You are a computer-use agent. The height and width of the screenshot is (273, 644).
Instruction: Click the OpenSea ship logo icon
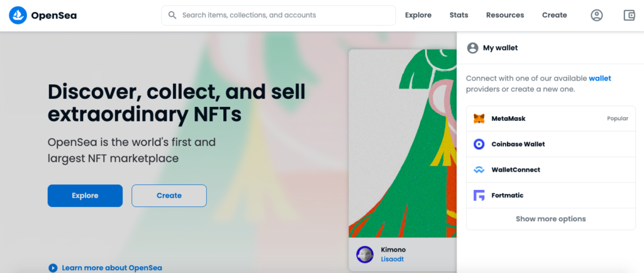18,15
